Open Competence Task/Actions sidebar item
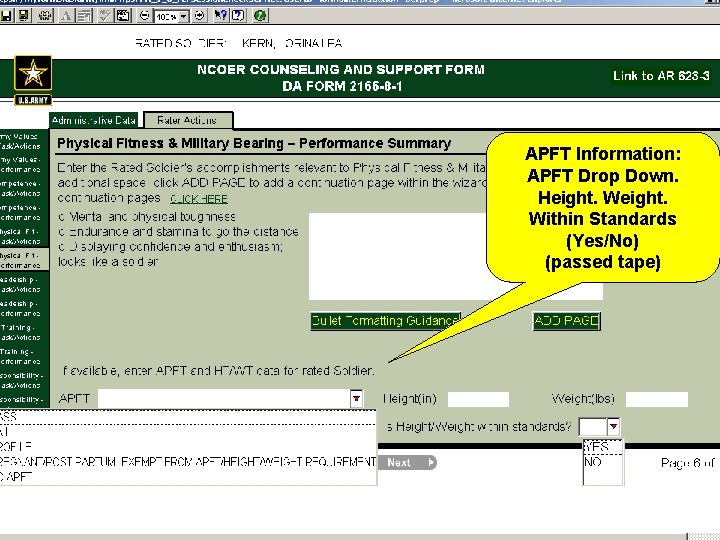The image size is (720, 540). pos(21,189)
